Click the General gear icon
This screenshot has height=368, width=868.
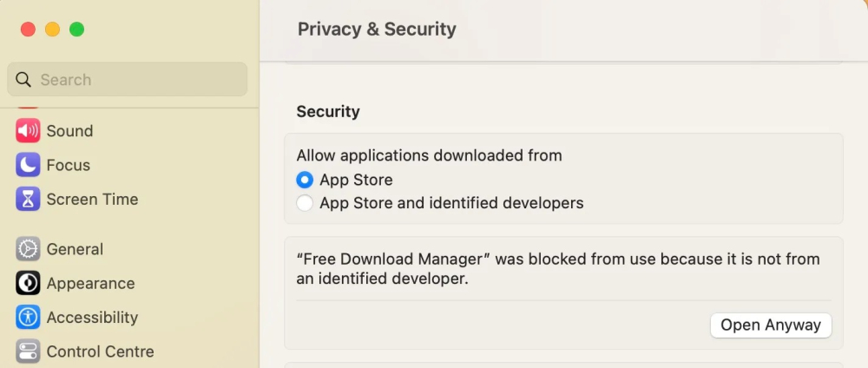click(x=29, y=249)
